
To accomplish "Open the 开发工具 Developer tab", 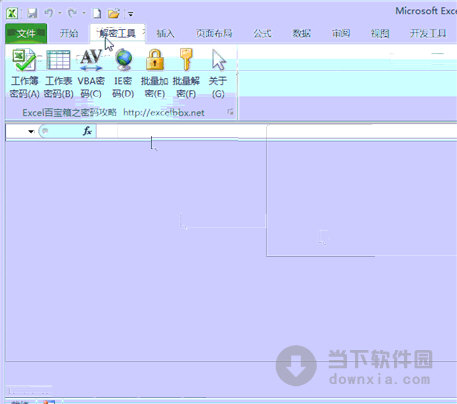I will 428,33.
